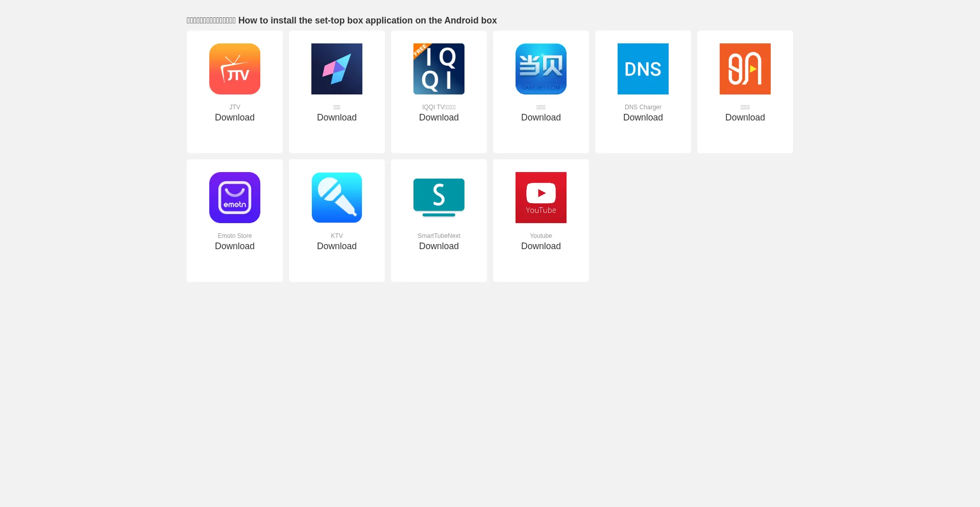Screen dimensions: 980x507
Task: Download DNS Charger
Action: tap(643, 117)
